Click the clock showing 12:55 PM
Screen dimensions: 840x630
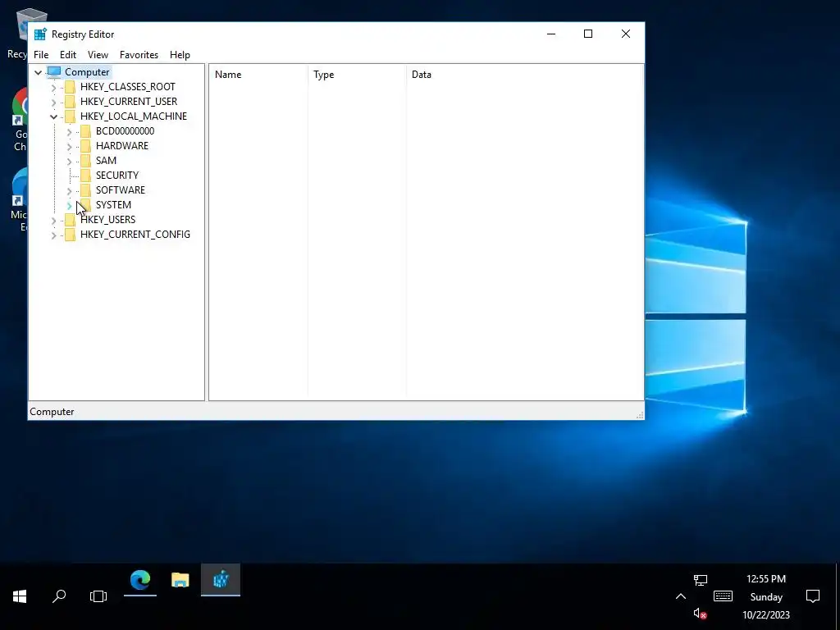766,579
